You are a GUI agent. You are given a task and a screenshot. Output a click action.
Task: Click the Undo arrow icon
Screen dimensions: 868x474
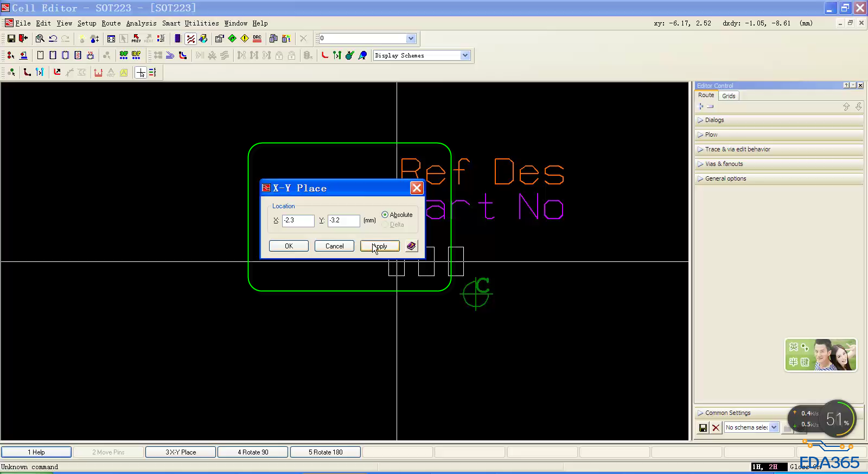coord(53,39)
